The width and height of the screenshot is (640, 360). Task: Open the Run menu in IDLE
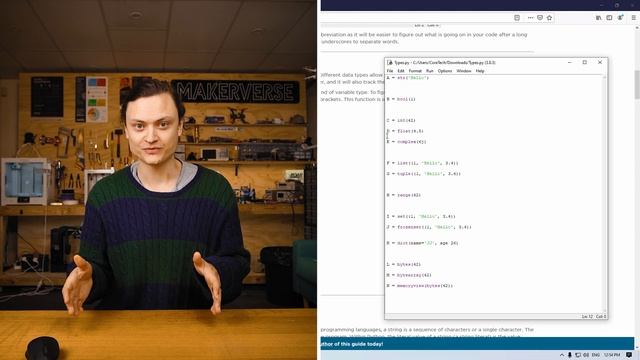pyautogui.click(x=429, y=71)
